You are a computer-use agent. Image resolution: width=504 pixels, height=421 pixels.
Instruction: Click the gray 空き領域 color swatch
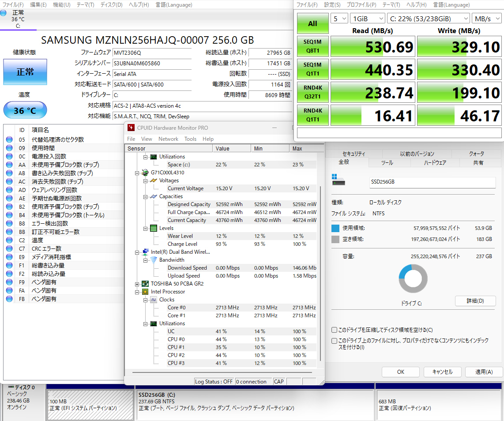pyautogui.click(x=335, y=239)
